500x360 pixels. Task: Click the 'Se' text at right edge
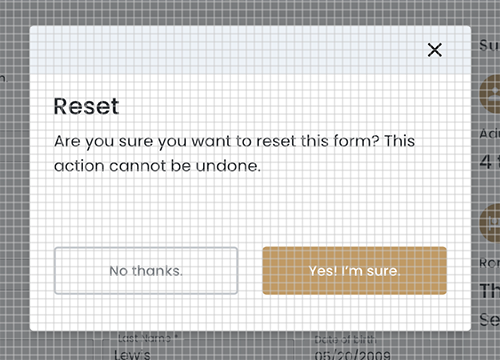490,319
